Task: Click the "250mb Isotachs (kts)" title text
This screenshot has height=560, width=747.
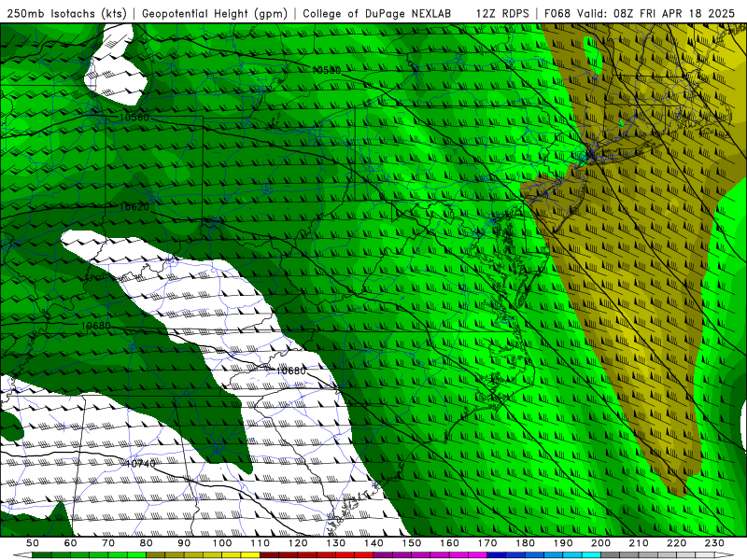Action: pyautogui.click(x=67, y=13)
